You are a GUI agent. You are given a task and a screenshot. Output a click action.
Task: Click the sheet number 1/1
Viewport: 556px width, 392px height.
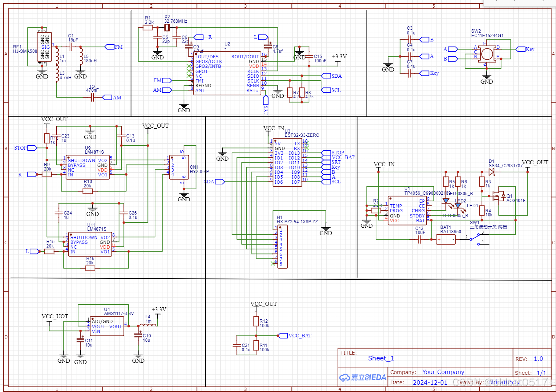point(542,373)
